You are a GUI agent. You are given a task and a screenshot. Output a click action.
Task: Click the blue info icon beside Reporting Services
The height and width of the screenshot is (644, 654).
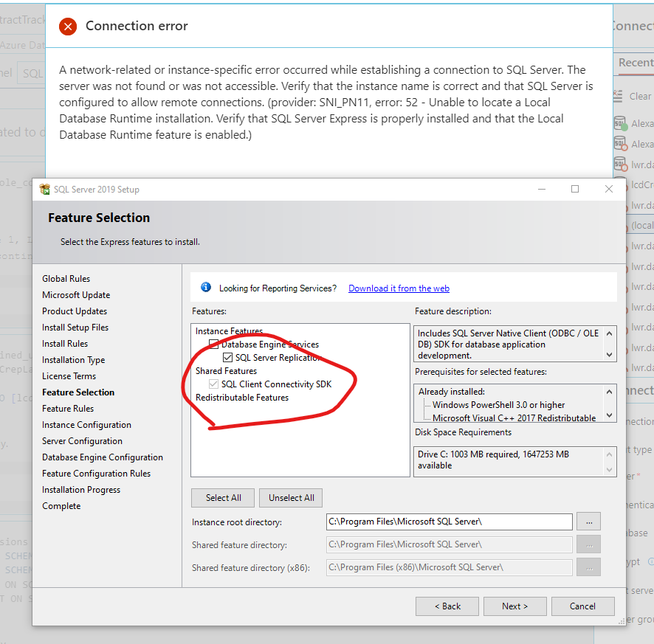coord(206,287)
